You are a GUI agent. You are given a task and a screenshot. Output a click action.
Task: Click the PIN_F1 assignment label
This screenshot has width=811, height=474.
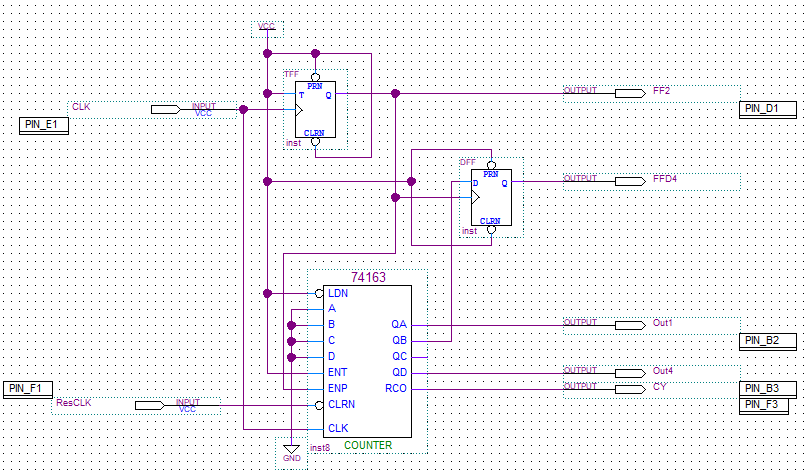point(28,390)
